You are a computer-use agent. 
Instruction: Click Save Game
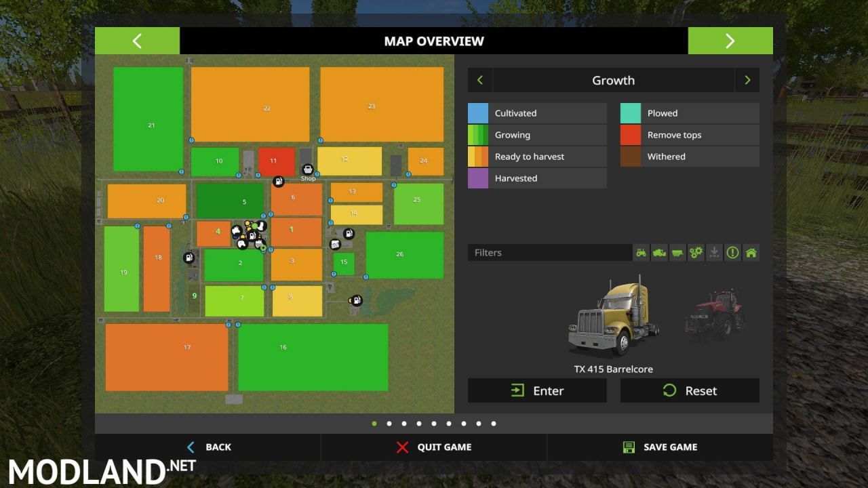click(x=660, y=447)
